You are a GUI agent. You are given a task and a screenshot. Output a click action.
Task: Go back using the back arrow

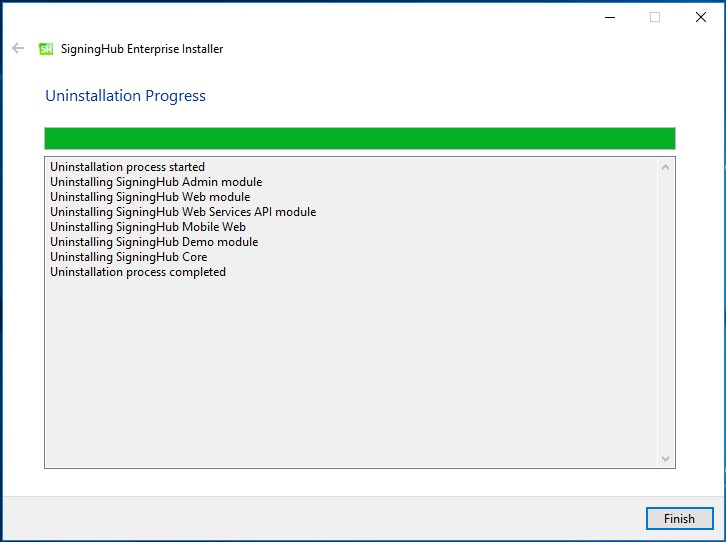point(18,48)
